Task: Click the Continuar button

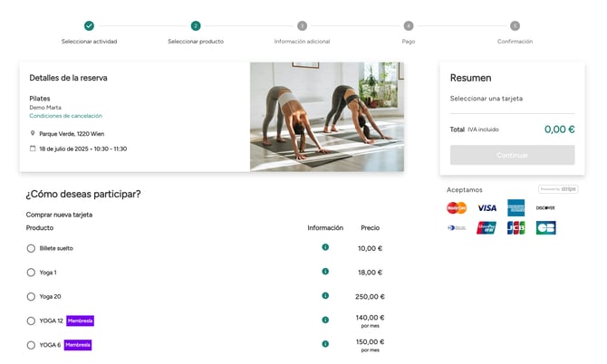Action: [512, 155]
